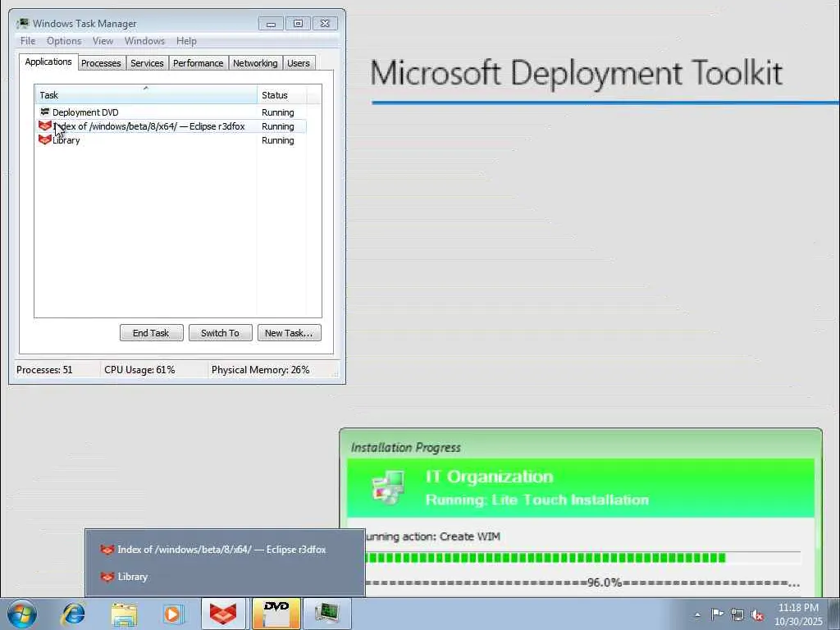Show hidden tray icons arrow
Viewport: 840px width, 630px height.
point(697,615)
